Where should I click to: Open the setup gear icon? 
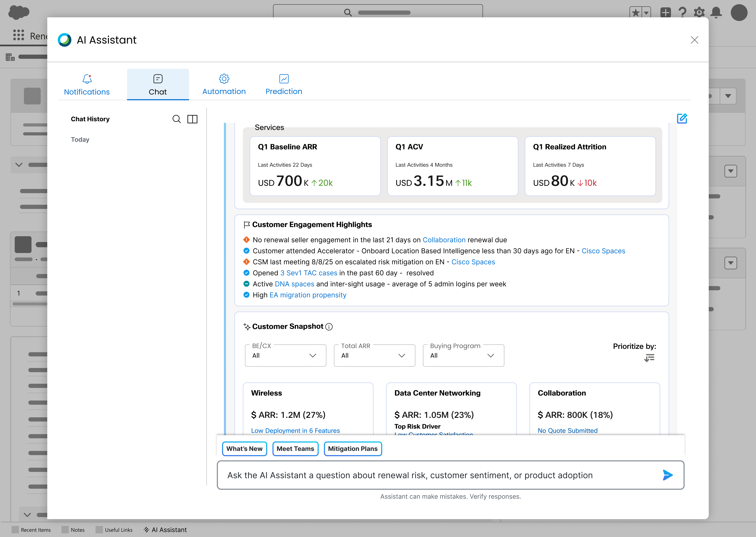coord(699,13)
